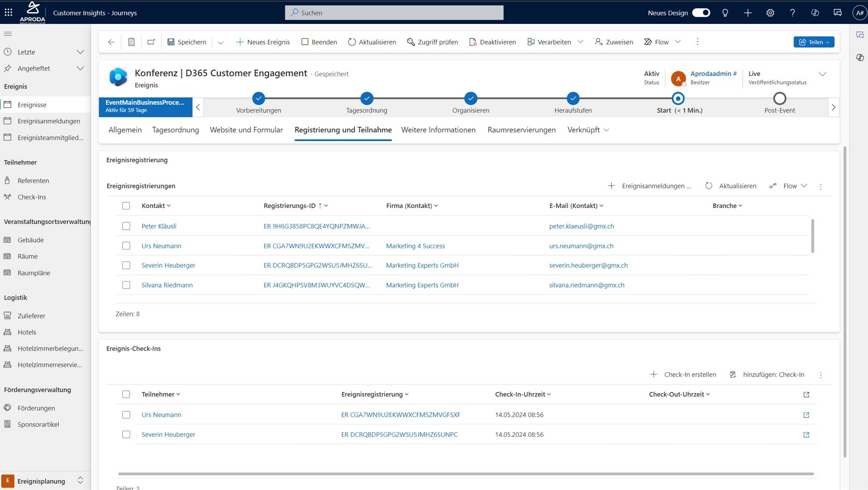Screen dimensions: 868x490
Task: Open the email link urs.neumann@gmx.ch
Action: 581,246
